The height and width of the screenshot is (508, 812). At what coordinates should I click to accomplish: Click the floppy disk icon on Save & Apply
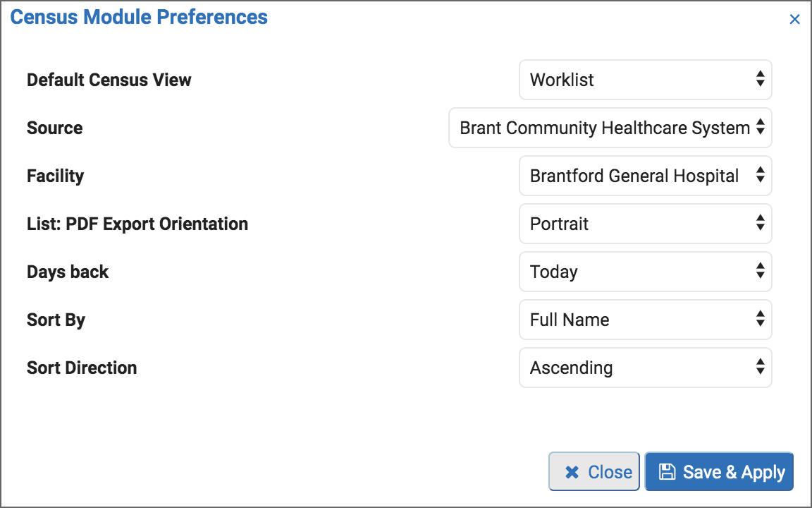click(667, 472)
